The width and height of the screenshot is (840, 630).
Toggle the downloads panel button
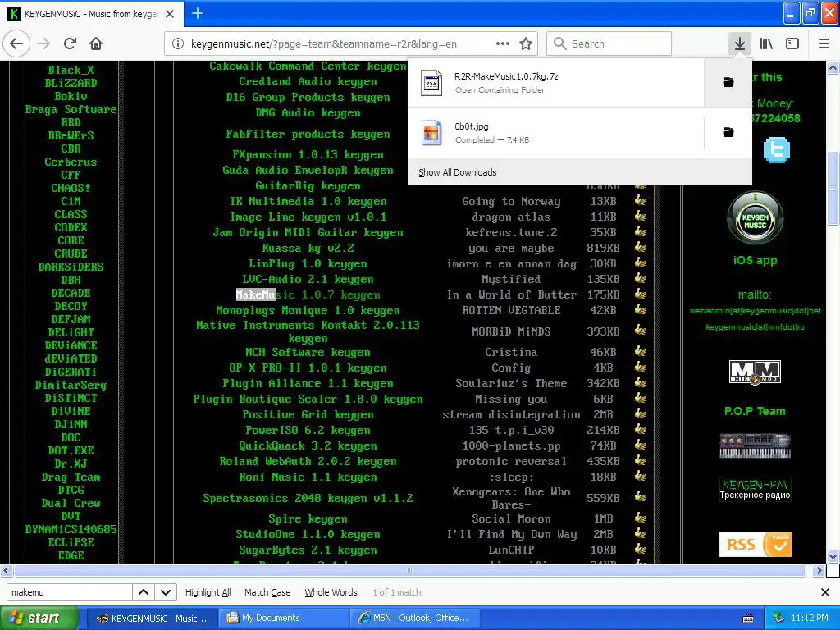[739, 43]
